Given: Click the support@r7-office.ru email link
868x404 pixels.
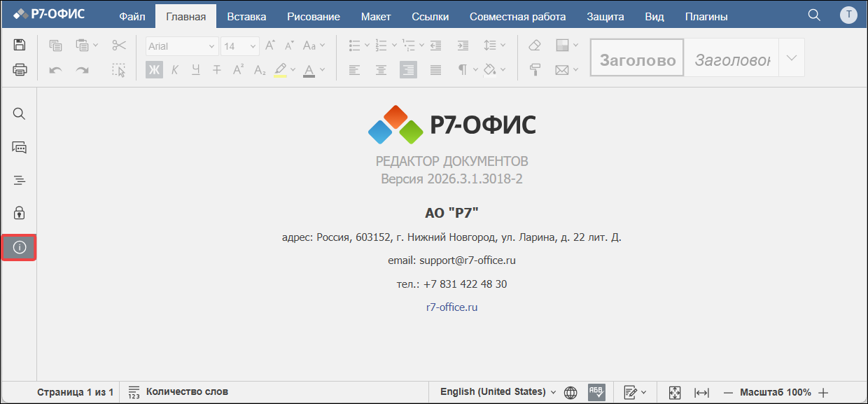Looking at the screenshot, I should [x=468, y=260].
